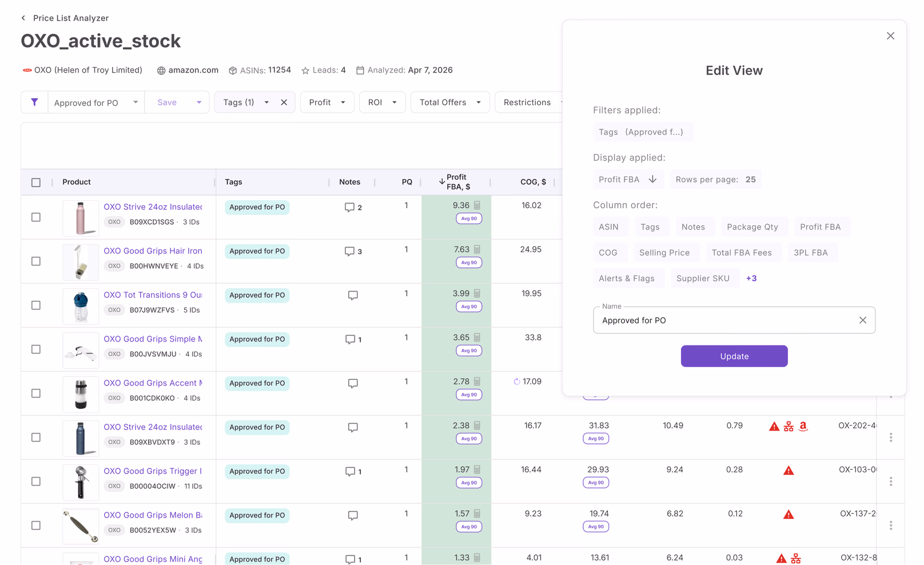The width and height of the screenshot is (924, 565).
Task: Open calculator icon beside profit 3.99
Action: (477, 293)
